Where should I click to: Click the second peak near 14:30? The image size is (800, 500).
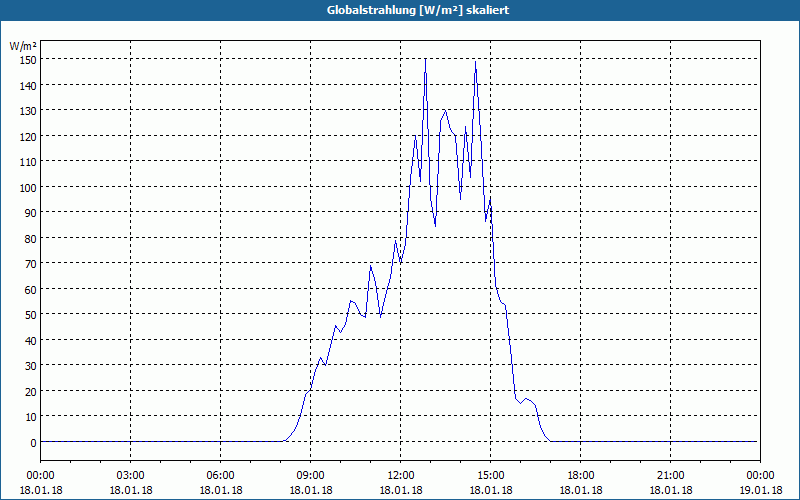pos(476,62)
